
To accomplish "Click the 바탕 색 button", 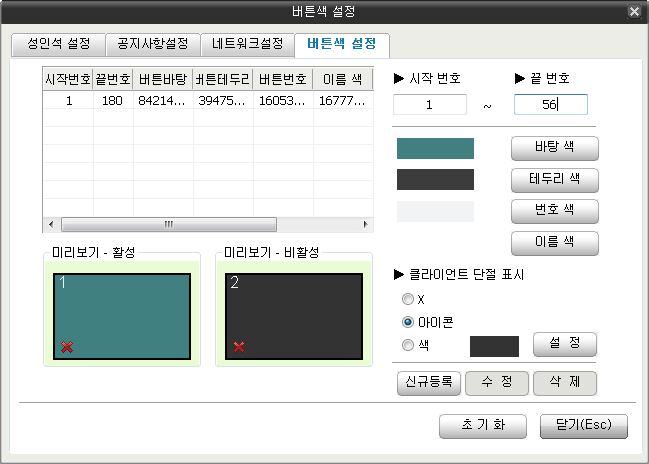I will coord(555,148).
